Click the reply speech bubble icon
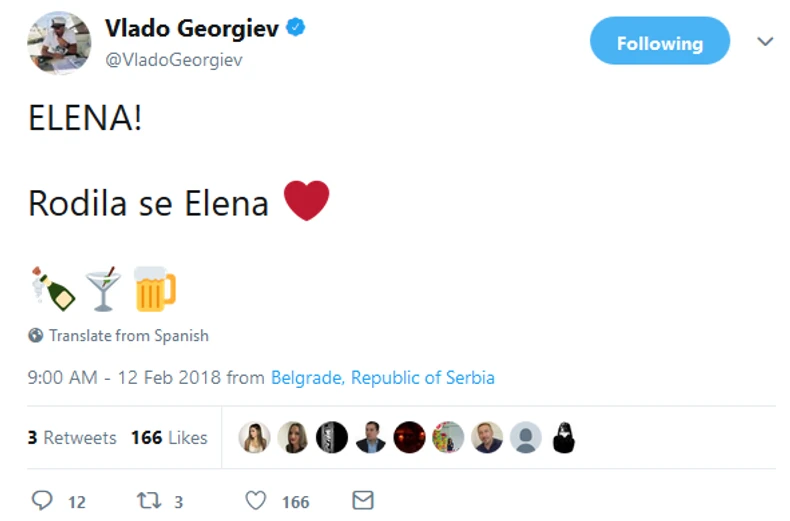Image resolution: width=790 pixels, height=521 pixels. click(41, 501)
